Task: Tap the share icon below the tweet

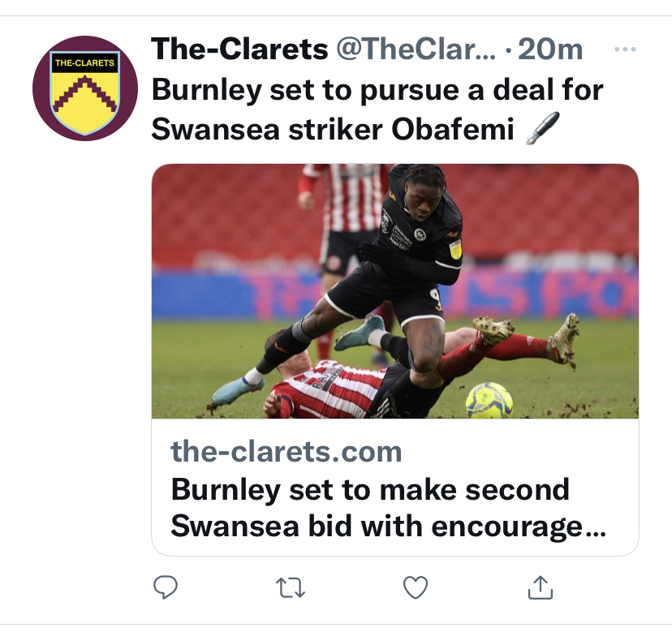Action: (x=541, y=587)
